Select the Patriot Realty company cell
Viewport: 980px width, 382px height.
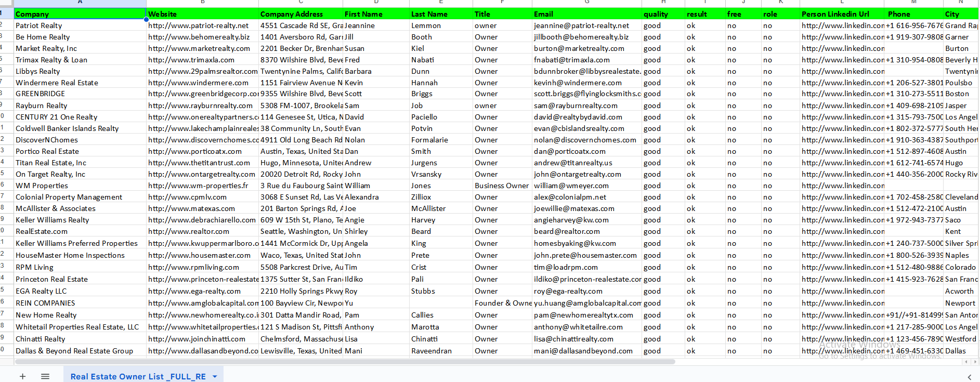click(x=80, y=25)
